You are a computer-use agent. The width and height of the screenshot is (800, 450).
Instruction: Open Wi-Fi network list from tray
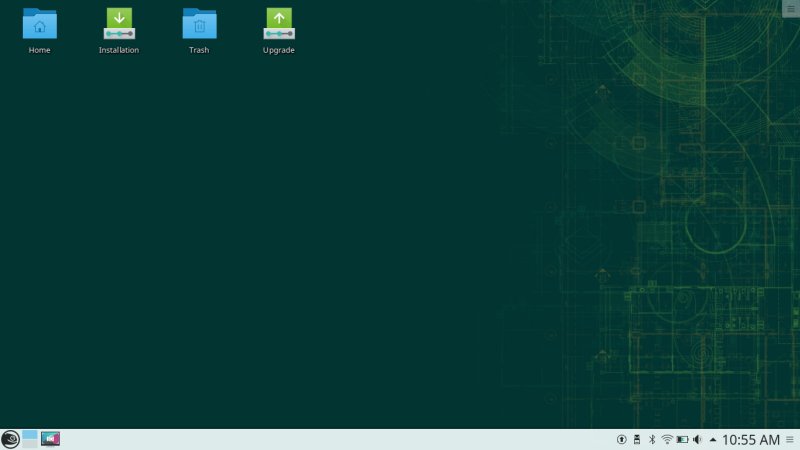coord(667,439)
